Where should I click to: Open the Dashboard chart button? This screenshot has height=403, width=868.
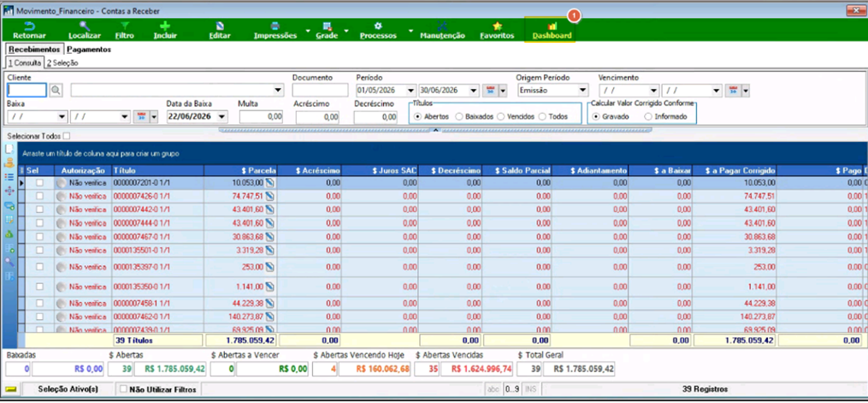point(552,31)
